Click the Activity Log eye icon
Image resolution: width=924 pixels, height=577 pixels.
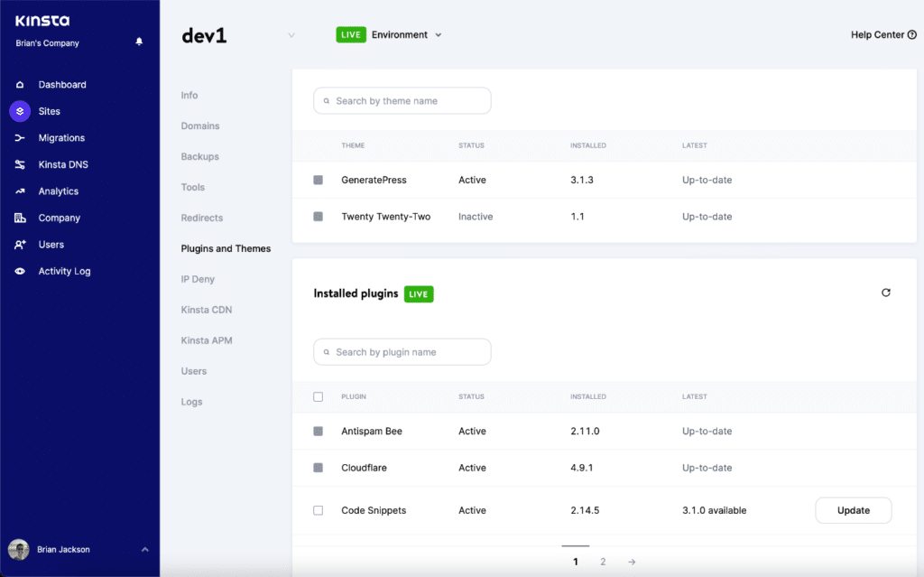tap(20, 272)
